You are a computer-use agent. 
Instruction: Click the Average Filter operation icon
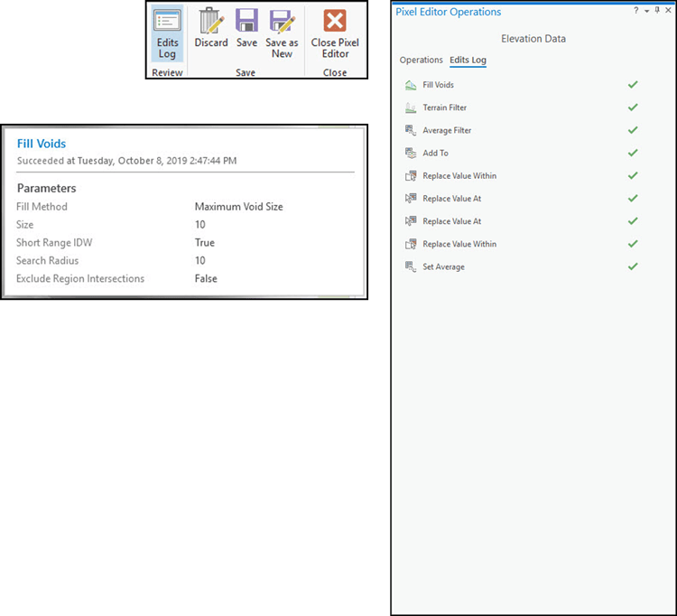411,130
